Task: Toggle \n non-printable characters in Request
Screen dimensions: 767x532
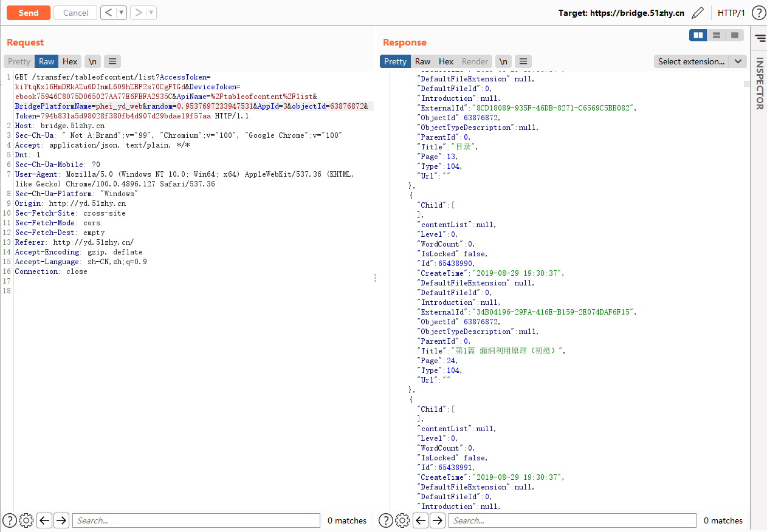Action: [x=92, y=61]
